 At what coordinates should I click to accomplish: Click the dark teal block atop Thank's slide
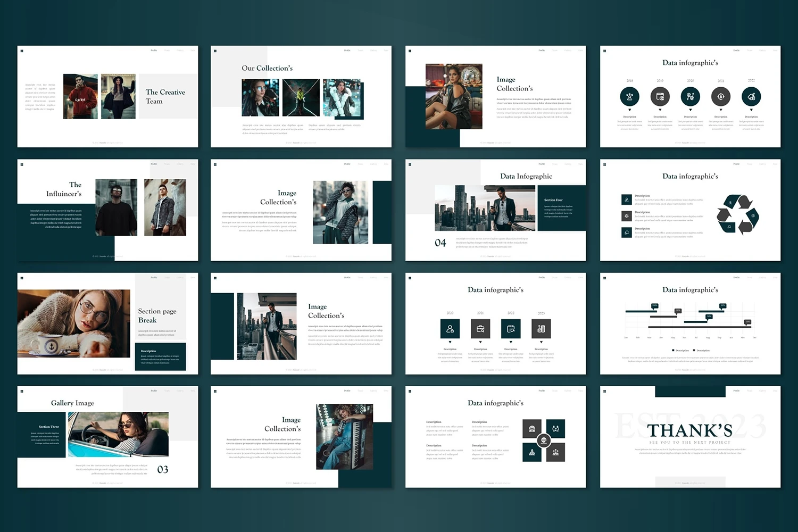click(x=690, y=392)
